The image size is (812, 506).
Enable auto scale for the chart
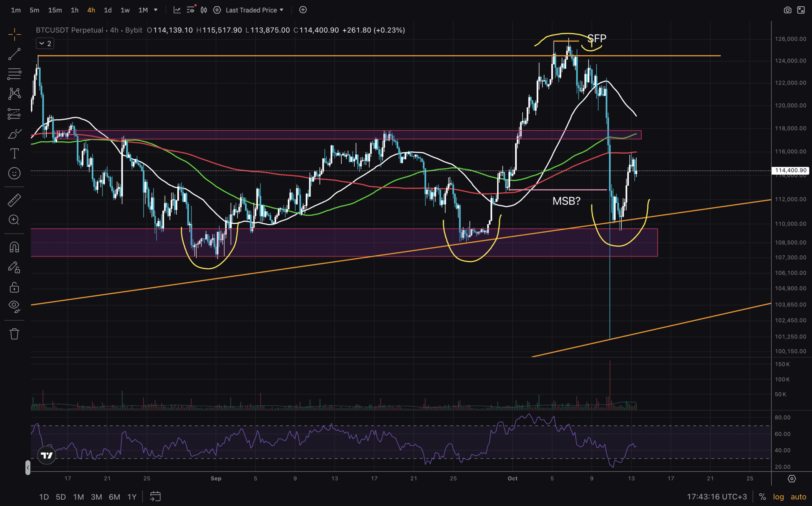coord(798,496)
